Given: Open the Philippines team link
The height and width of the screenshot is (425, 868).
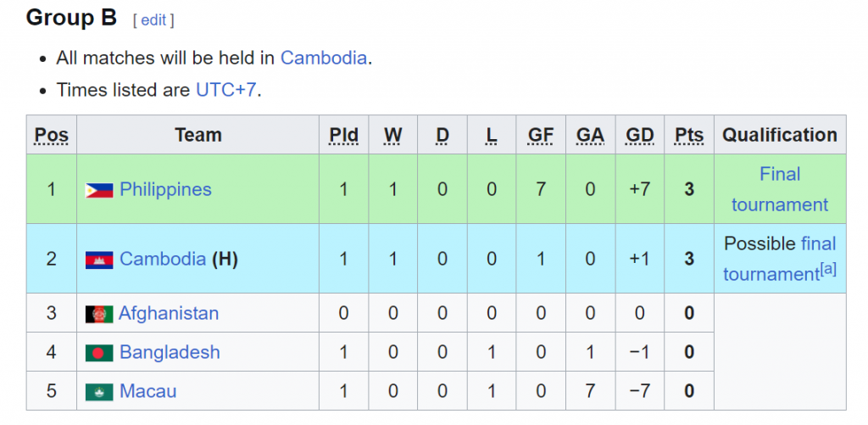Looking at the screenshot, I should pyautogui.click(x=165, y=189).
